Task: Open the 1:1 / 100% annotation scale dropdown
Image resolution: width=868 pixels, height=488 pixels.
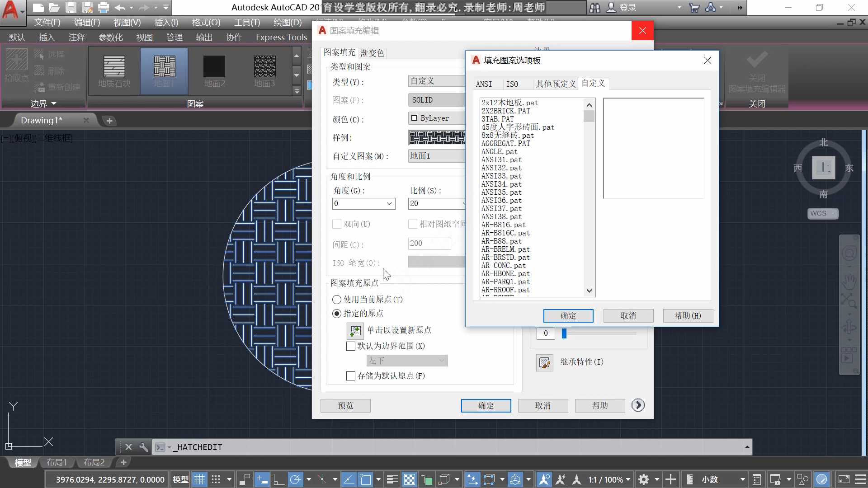Action: (609, 479)
